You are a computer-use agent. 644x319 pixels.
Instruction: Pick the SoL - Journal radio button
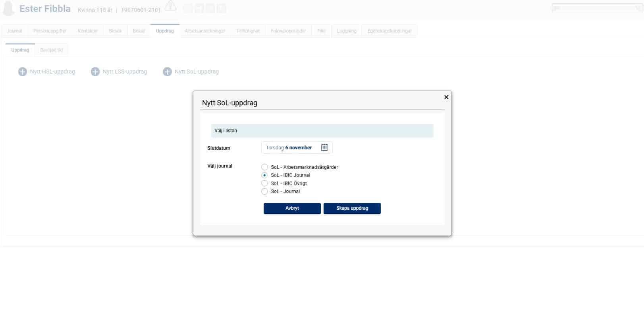click(264, 191)
